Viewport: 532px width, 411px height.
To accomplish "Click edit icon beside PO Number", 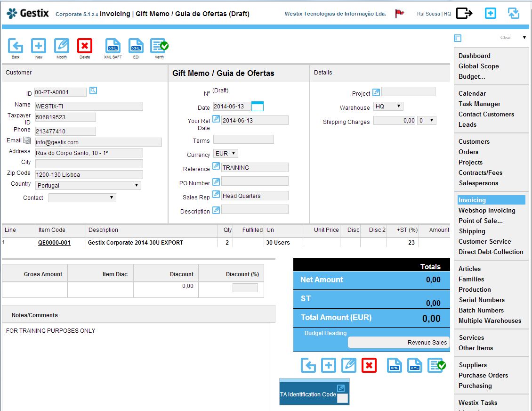I will (216, 182).
